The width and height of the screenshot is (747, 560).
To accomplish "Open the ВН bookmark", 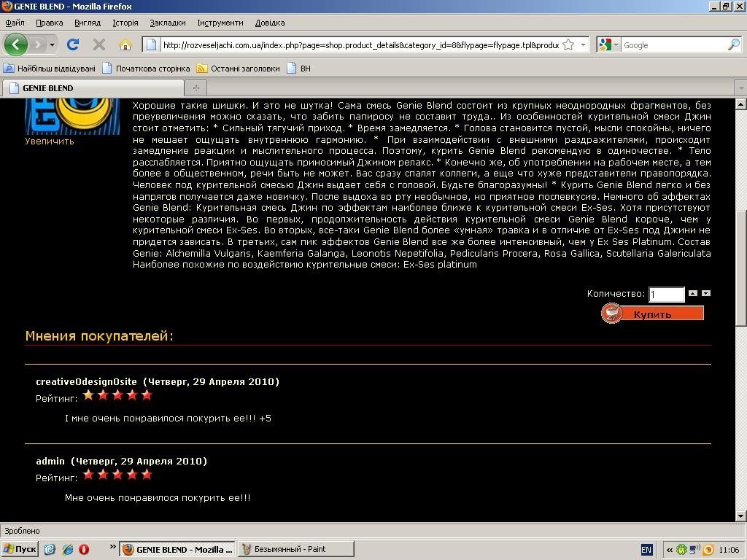I will tap(298, 68).
